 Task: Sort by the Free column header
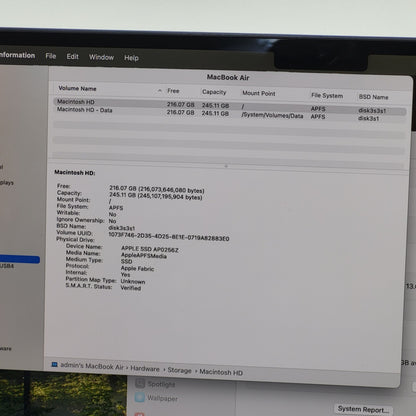(173, 91)
